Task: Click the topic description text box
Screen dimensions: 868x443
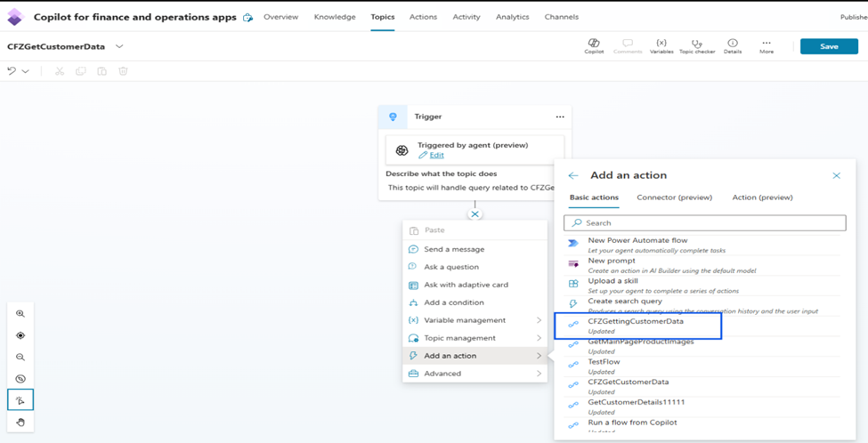Action: [471, 188]
